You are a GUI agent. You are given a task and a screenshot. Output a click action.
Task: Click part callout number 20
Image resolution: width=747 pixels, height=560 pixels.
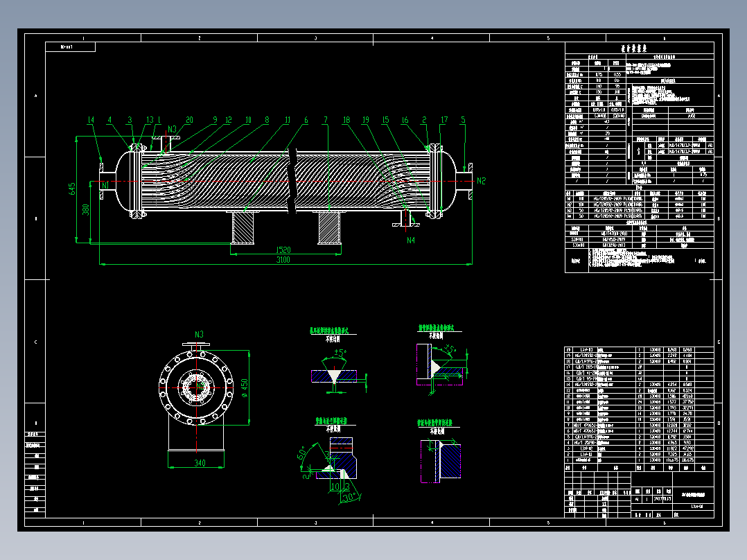pos(189,120)
